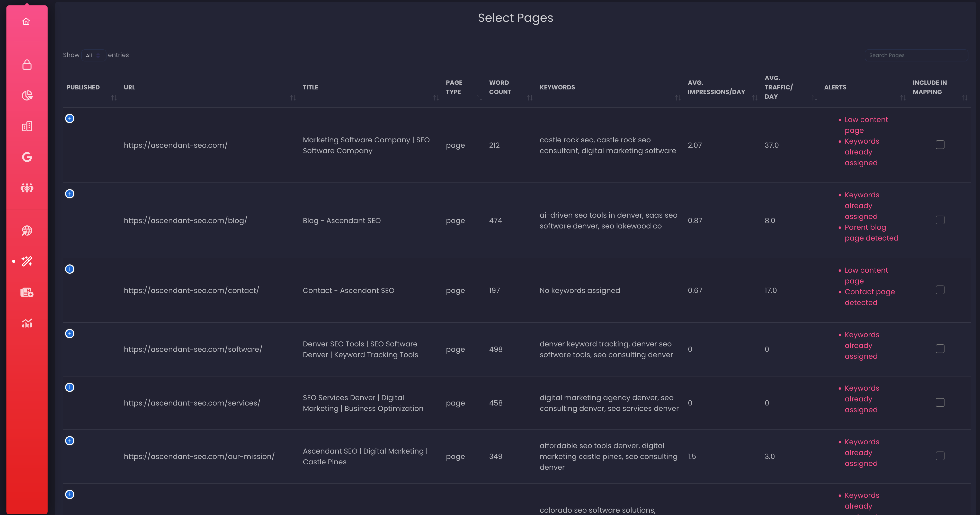Sort table by Page Type column
The image size is (980, 515).
[479, 98]
